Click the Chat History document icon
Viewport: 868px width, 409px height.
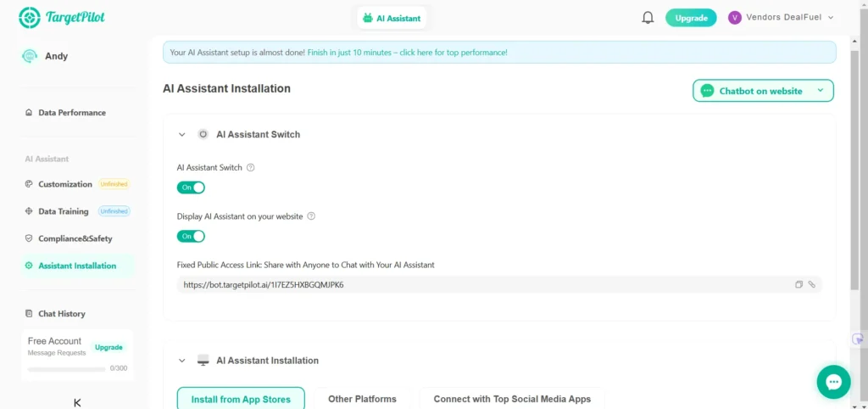(29, 314)
